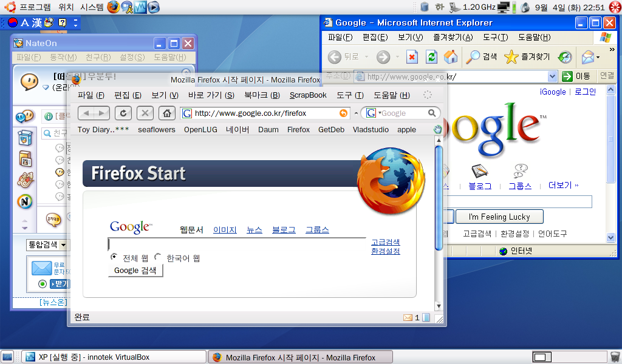The width and height of the screenshot is (622, 364).
Task: Click the show desktop button in bottom panel
Action: (x=7, y=357)
